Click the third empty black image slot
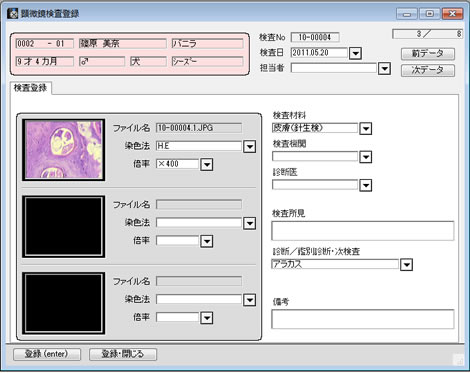The height and width of the screenshot is (373, 470). pyautogui.click(x=64, y=303)
